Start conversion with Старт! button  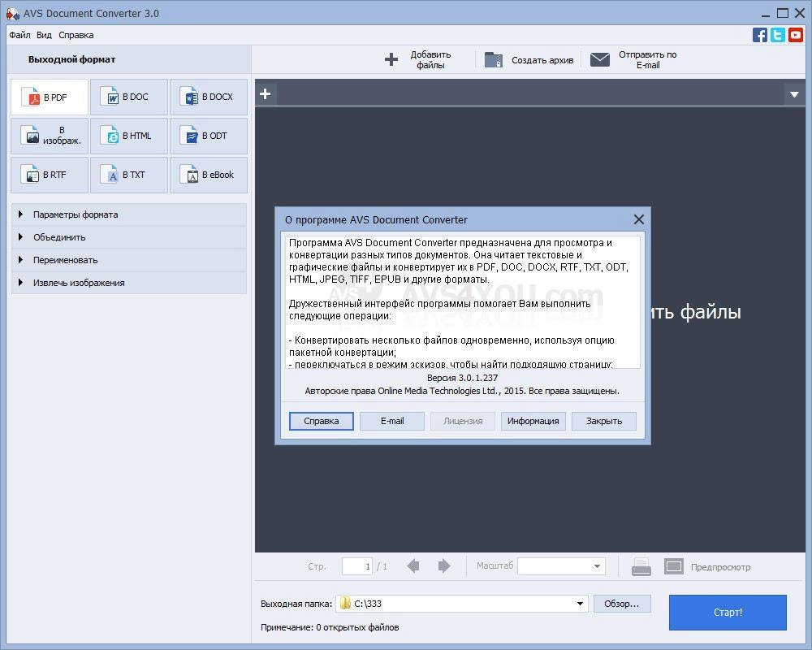pos(728,612)
